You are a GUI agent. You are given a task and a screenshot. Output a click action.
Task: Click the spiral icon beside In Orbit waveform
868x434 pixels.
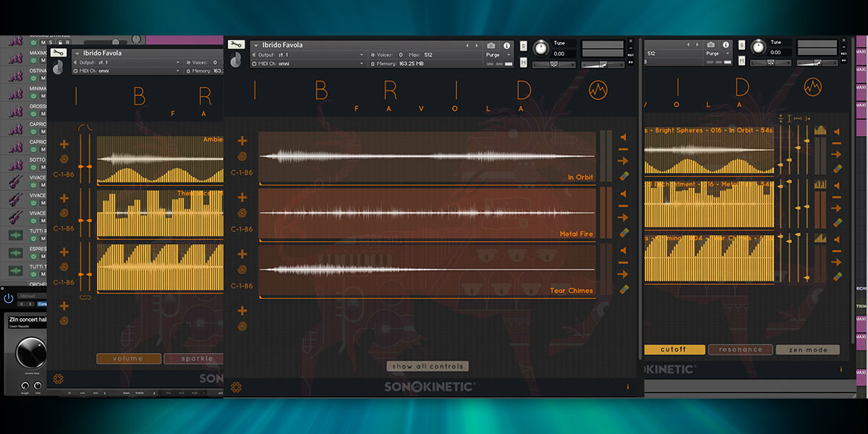coord(242,156)
